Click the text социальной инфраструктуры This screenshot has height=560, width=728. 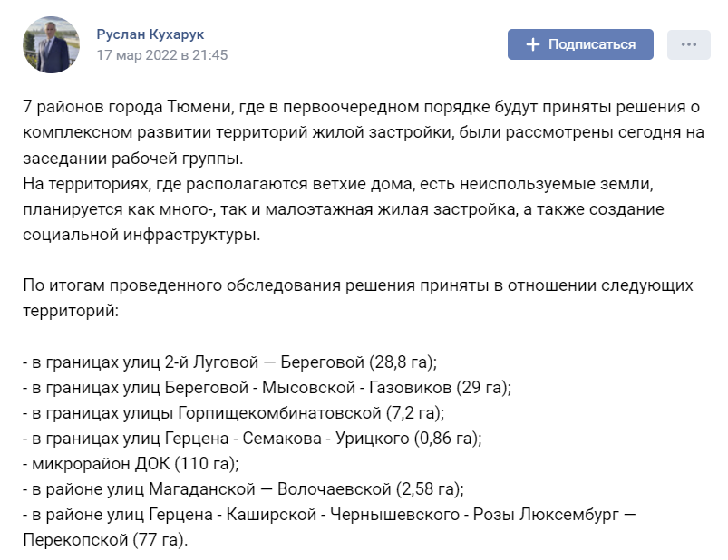[x=141, y=236]
